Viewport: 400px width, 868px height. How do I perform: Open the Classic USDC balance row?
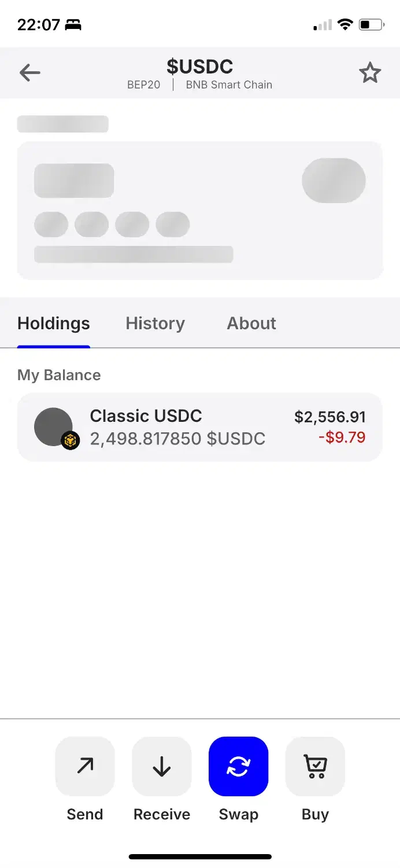(x=200, y=427)
